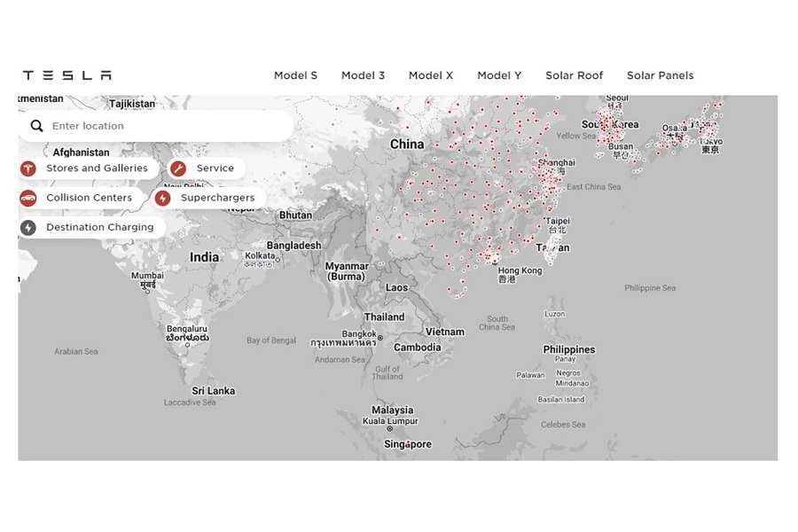The image size is (798, 532).
Task: Click the Luzon label on map
Action: pos(555,314)
